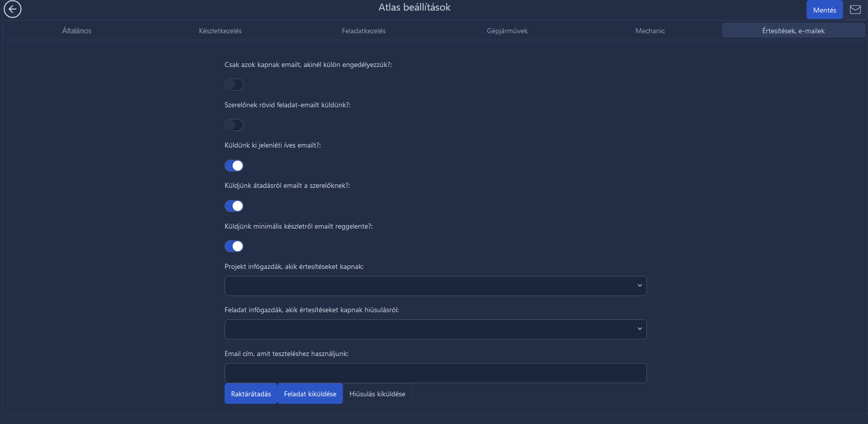Click the 'Atlas beállítások' page title

pos(414,7)
